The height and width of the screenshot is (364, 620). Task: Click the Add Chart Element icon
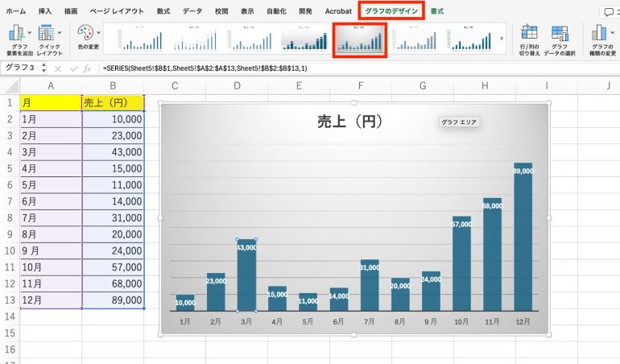tap(17, 33)
